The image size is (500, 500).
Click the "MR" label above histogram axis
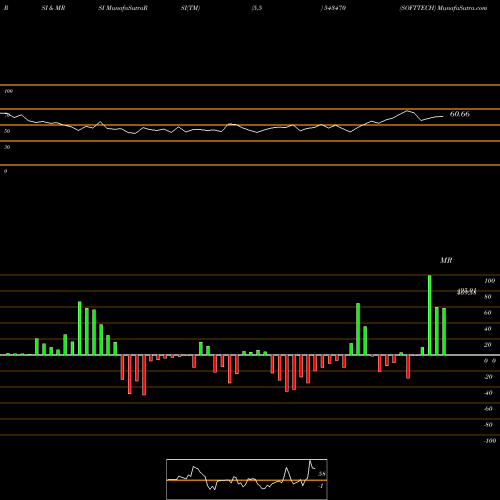(x=446, y=260)
